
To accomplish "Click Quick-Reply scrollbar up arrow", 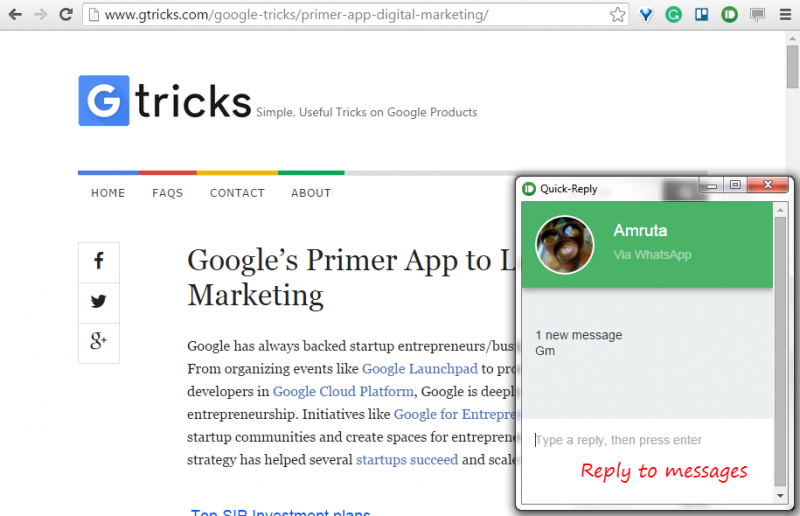I will [780, 209].
